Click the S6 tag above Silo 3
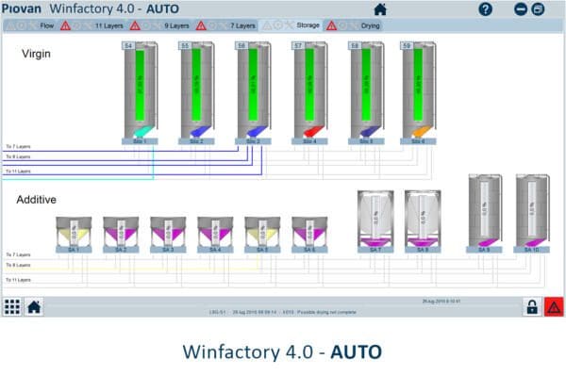Screen dimensions: 566x392 241,46
